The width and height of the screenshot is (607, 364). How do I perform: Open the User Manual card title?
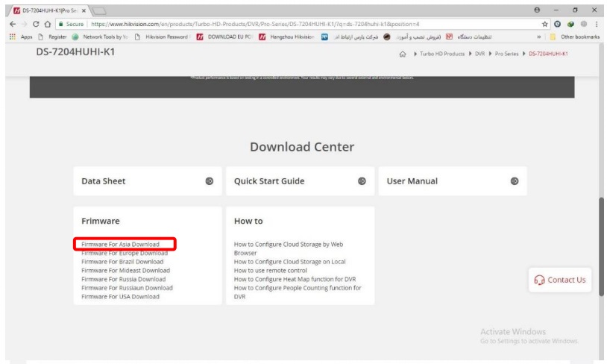pyautogui.click(x=412, y=181)
